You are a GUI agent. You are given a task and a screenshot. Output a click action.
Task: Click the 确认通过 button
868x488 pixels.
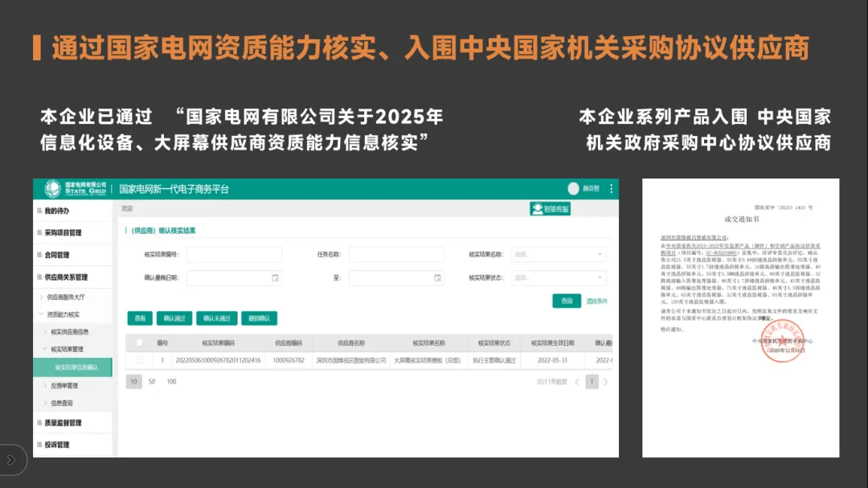click(174, 318)
